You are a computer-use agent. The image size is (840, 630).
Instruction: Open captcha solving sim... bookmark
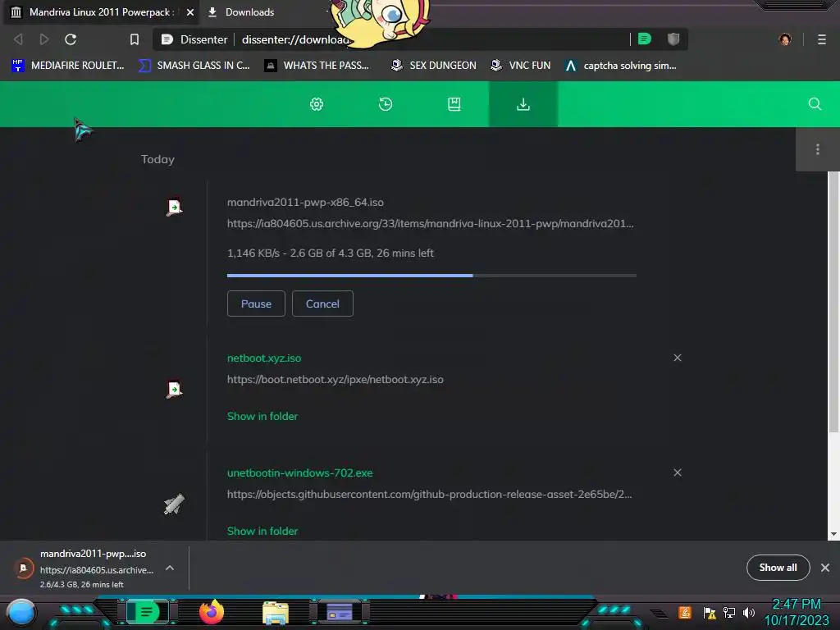tap(621, 66)
